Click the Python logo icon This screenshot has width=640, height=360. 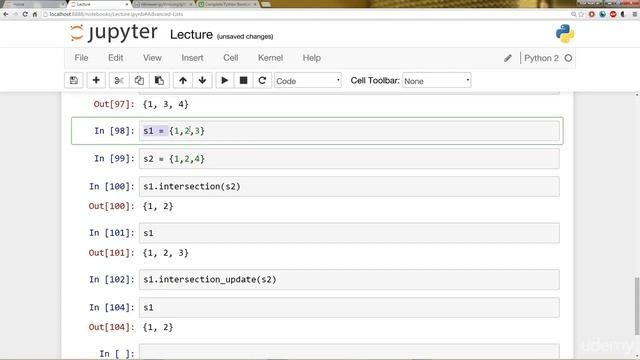tap(565, 33)
